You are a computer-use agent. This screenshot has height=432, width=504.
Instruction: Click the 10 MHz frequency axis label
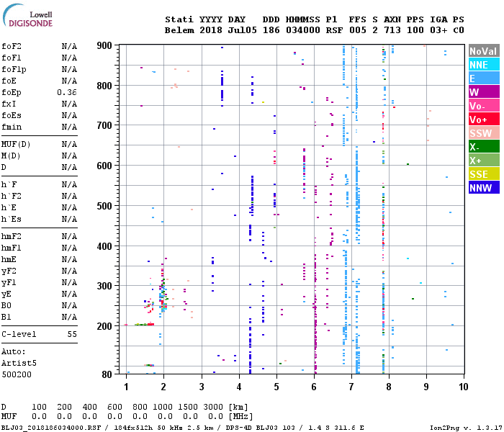(x=463, y=387)
